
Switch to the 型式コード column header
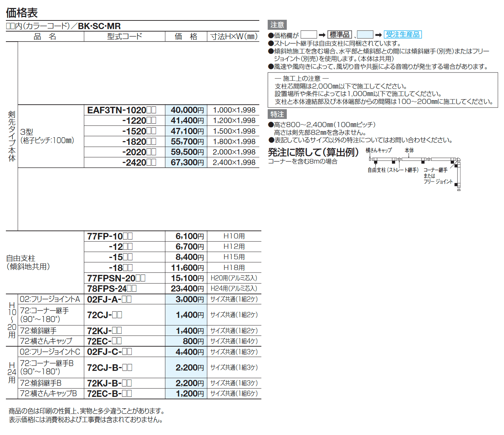pos(125,36)
